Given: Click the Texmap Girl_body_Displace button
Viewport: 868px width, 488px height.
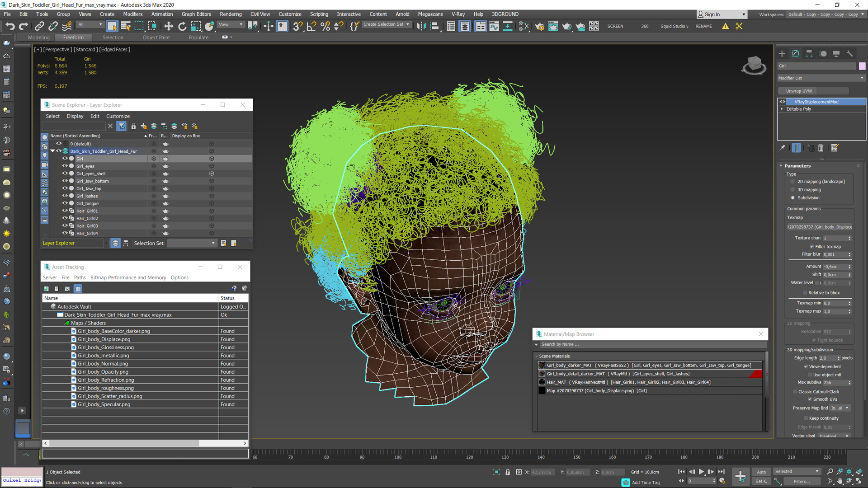Looking at the screenshot, I should click(x=820, y=227).
